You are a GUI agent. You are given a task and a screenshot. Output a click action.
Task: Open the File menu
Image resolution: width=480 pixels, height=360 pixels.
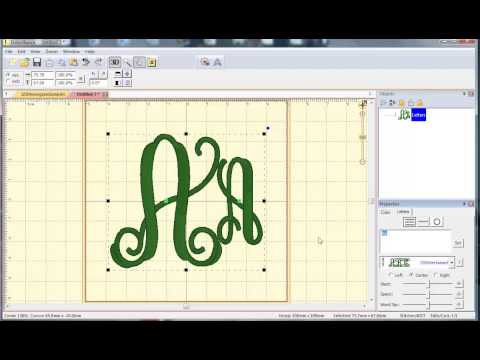tap(9, 52)
